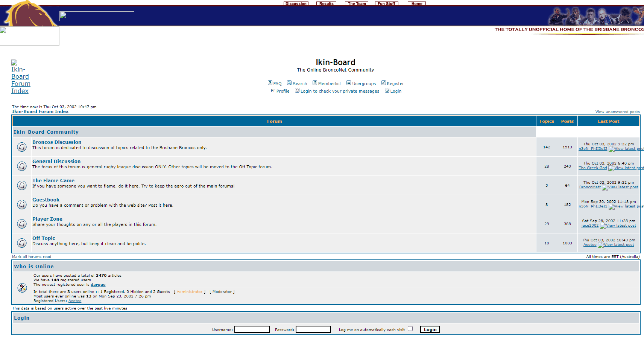Click the Search magnifier icon
The height and width of the screenshot is (337, 644).
coord(289,83)
